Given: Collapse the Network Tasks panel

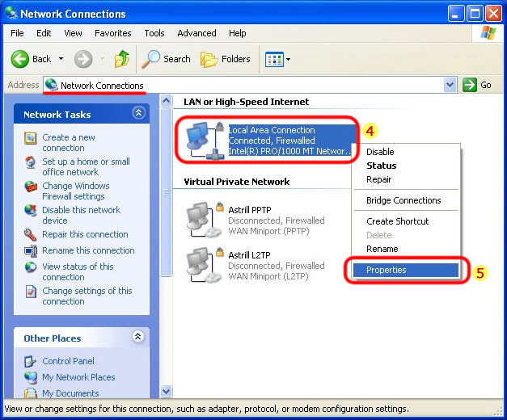Looking at the screenshot, I should pos(138,114).
